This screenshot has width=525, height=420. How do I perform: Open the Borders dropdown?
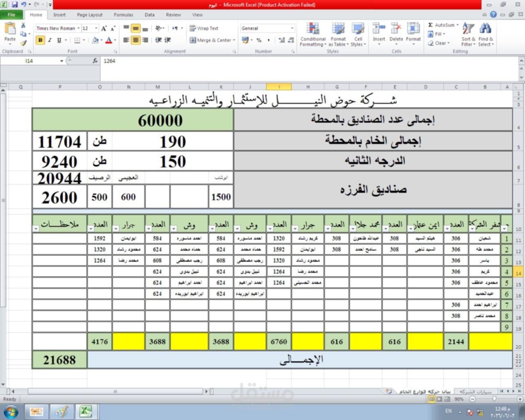[84, 40]
